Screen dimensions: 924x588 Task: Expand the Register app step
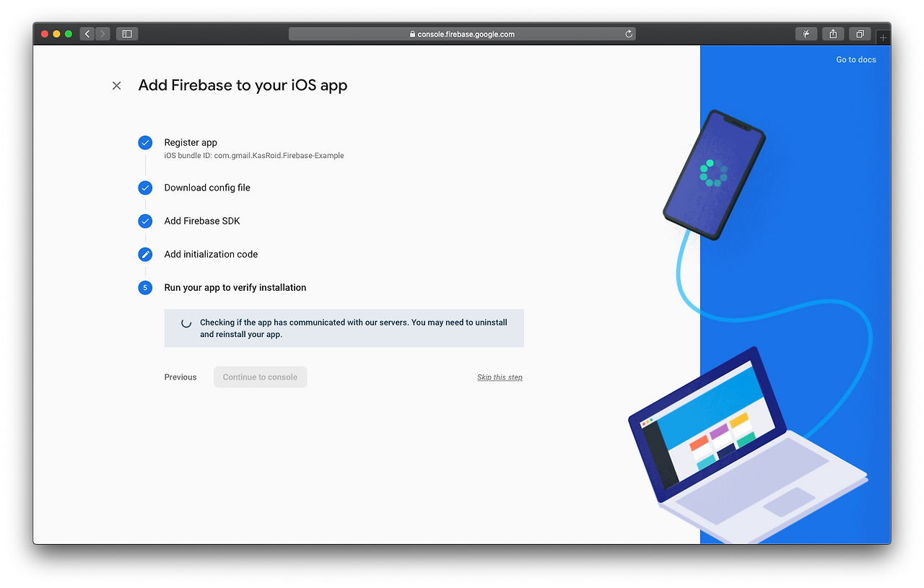coord(191,143)
